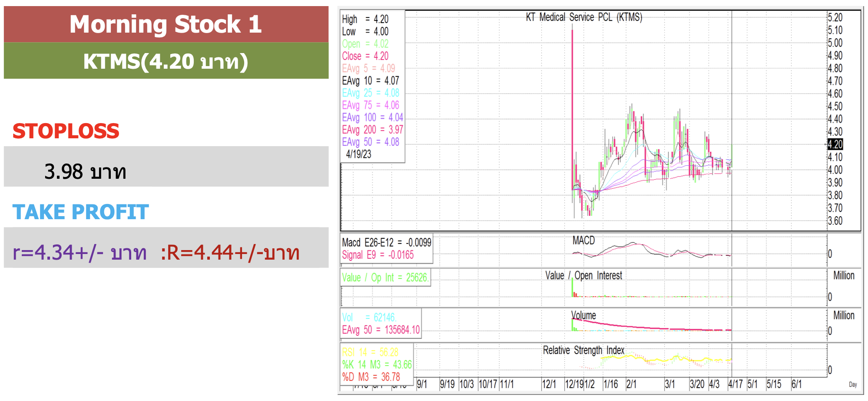Click the highlighted 4.20 price axis marker
868x401 pixels.
835,144
